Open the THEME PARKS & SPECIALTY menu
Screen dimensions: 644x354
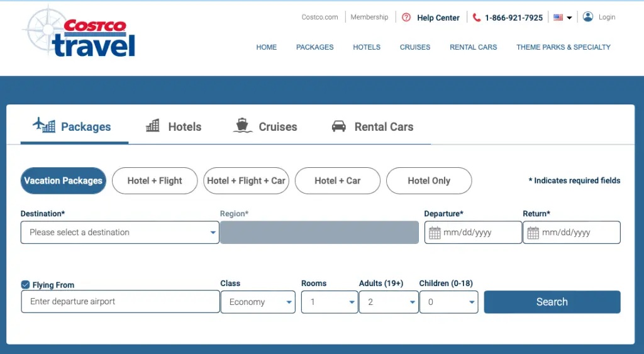563,47
